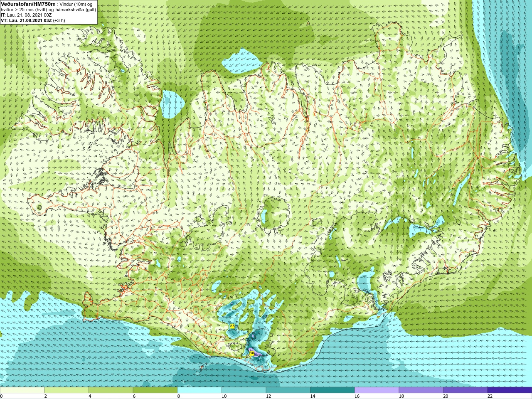Click the 'IT: Lau. 21. 08. 2021 00Z' line
Viewport: 532px width, 399px height.
pos(26,15)
